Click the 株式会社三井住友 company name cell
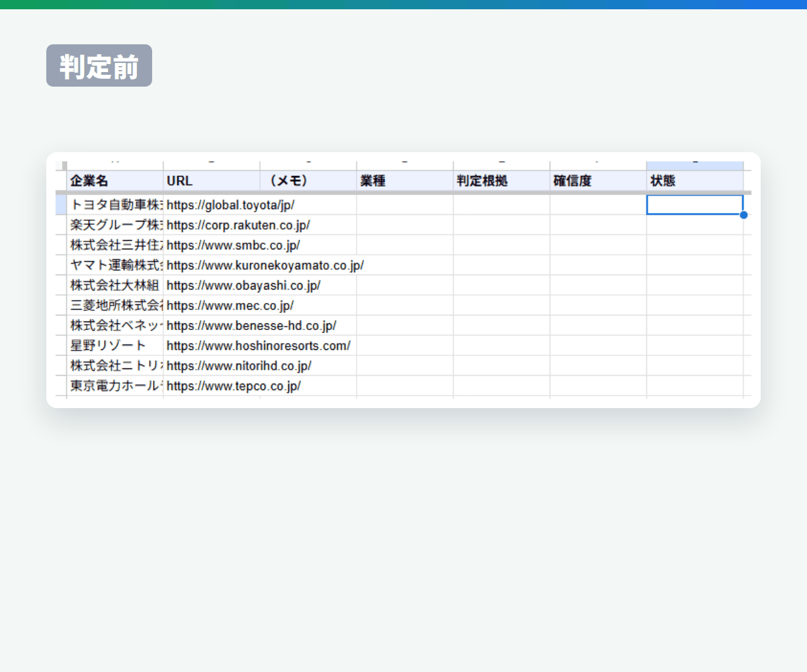This screenshot has width=807, height=672. tap(115, 245)
